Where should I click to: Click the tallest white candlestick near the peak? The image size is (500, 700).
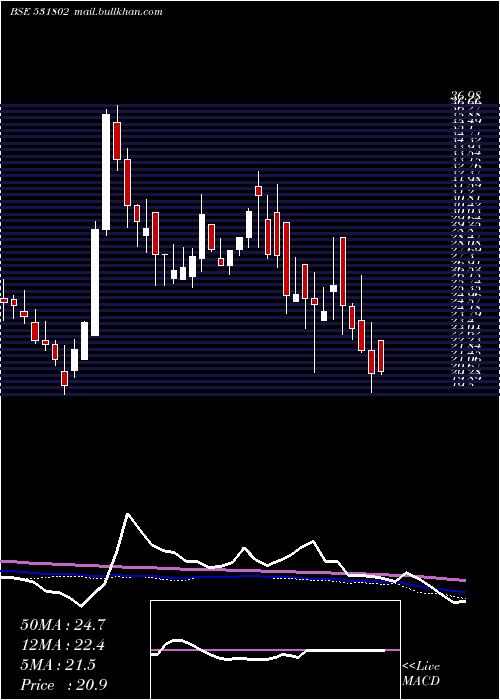pyautogui.click(x=106, y=172)
